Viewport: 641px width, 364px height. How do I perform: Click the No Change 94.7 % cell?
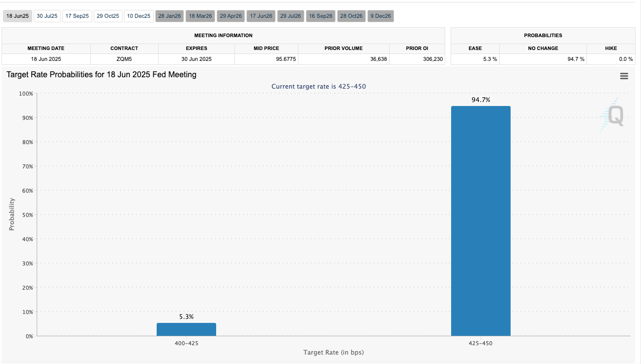click(543, 59)
